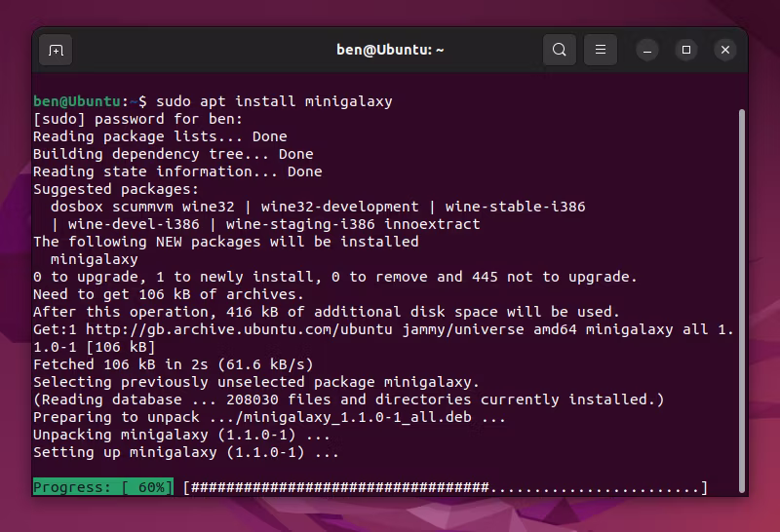Viewport: 780px width, 532px height.
Task: Click the 'Need to get 106 kB' line
Action: click(168, 294)
